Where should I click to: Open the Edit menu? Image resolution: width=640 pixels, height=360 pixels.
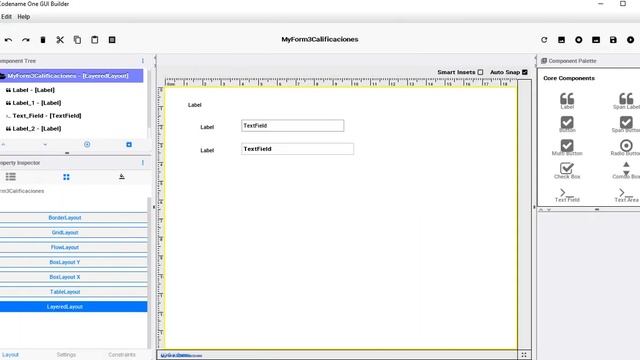6,17
